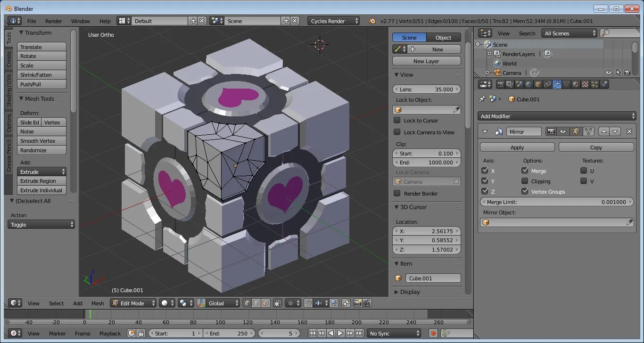The image size is (644, 343).
Task: Open the Texture properties tab (checker icon)
Action: [585, 84]
